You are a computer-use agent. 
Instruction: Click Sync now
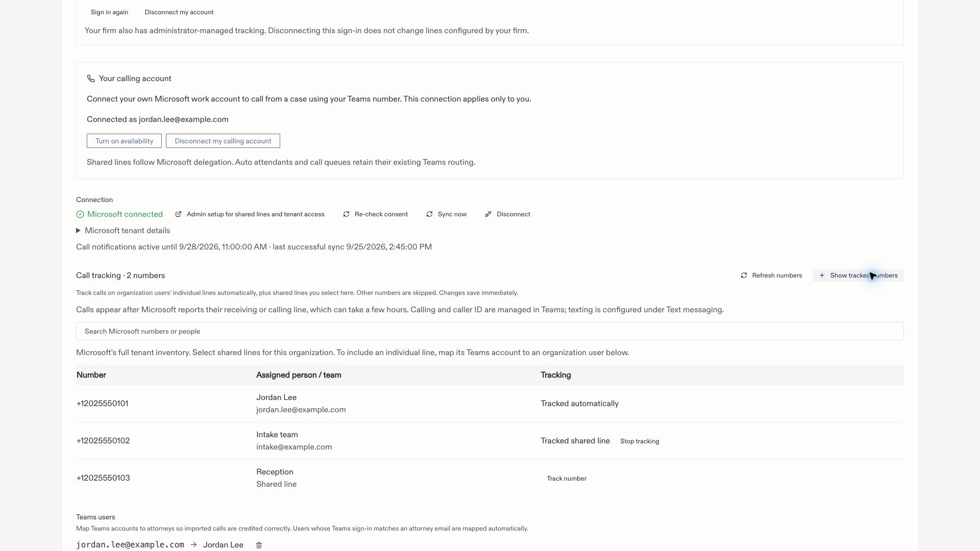pos(447,214)
